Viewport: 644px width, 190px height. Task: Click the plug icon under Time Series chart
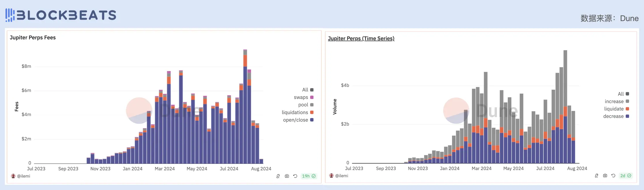(x=596, y=176)
